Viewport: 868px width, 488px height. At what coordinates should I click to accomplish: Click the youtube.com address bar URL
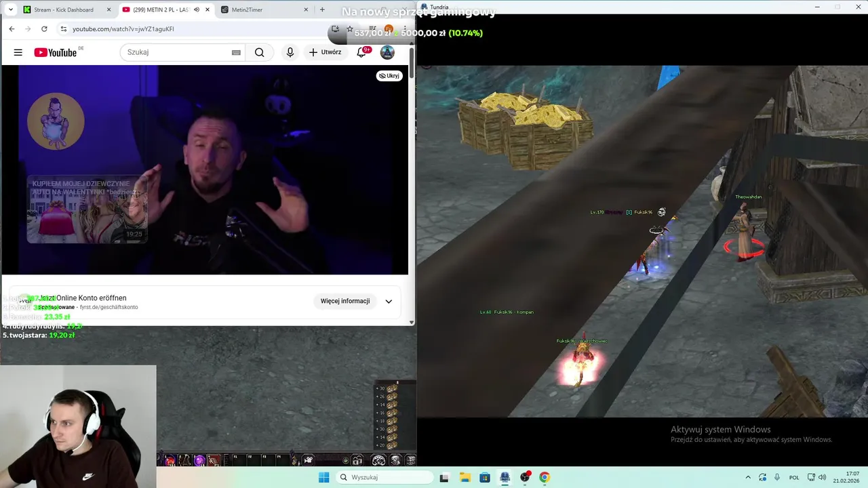coord(123,29)
